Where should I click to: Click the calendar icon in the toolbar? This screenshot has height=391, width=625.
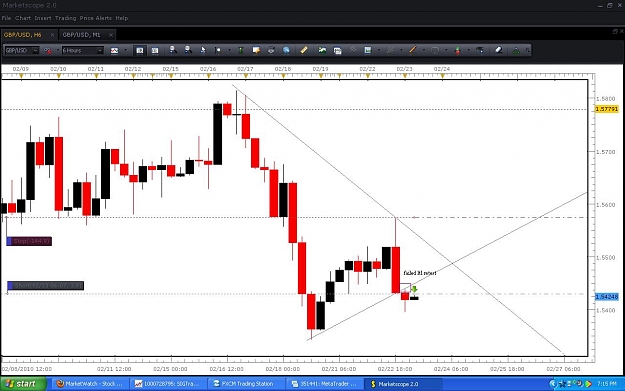click(337, 50)
